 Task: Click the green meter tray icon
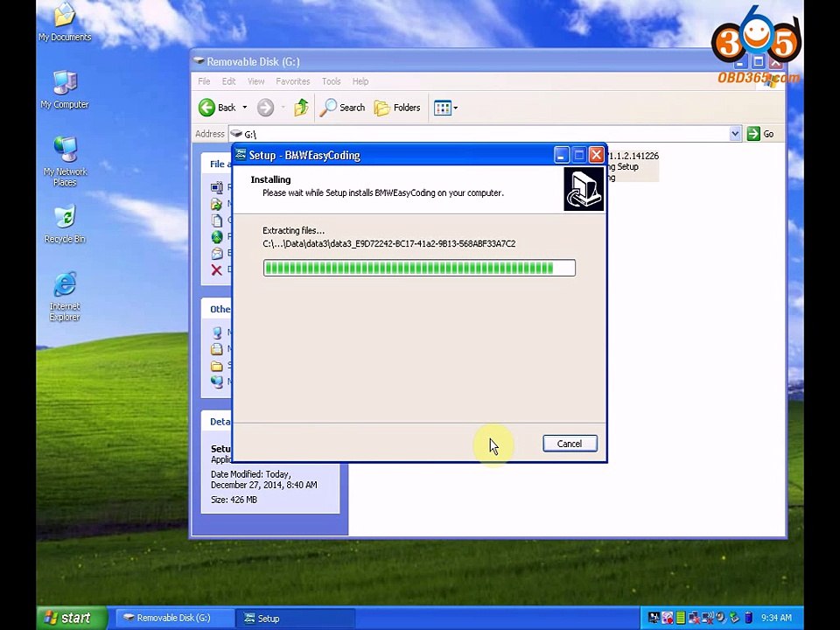click(681, 618)
